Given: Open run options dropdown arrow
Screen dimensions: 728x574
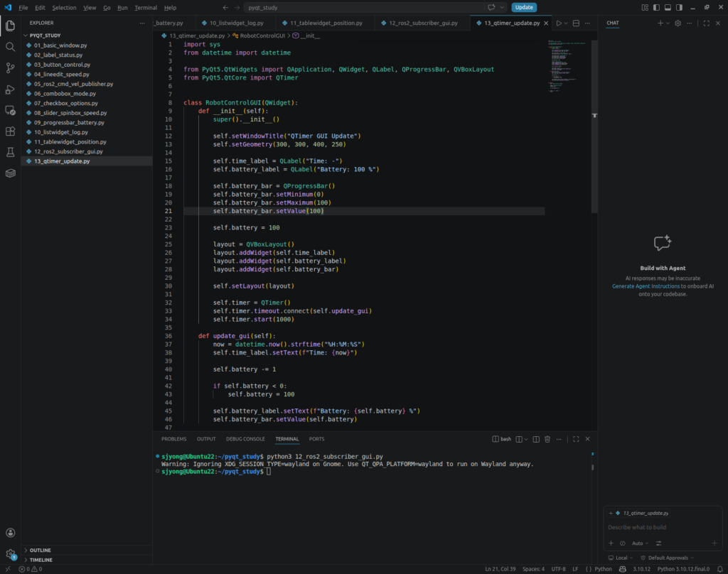Looking at the screenshot, I should [566, 23].
